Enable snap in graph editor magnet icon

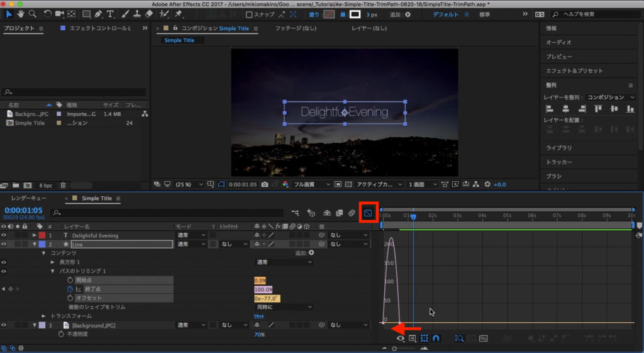(436, 339)
